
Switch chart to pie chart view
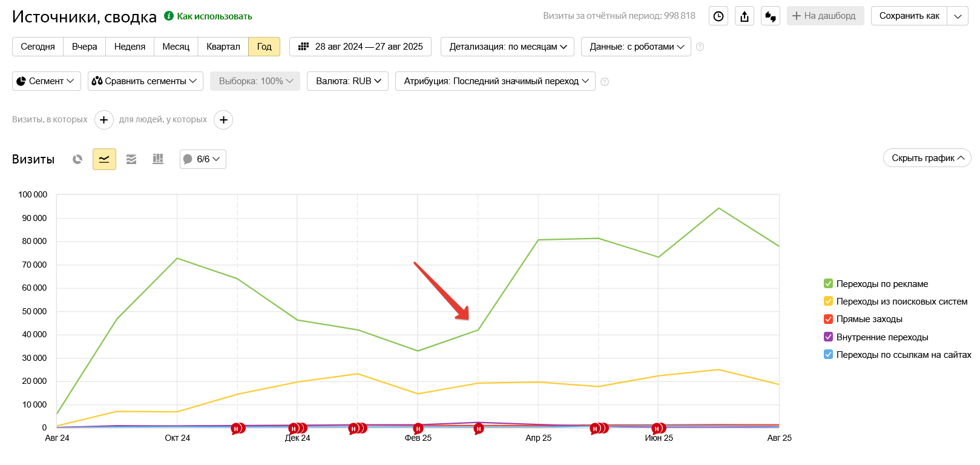[77, 159]
